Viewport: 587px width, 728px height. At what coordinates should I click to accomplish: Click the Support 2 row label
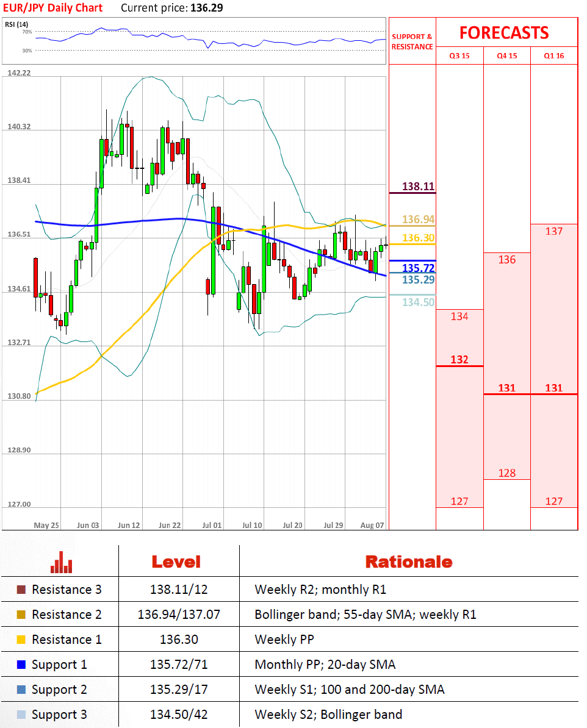59,690
